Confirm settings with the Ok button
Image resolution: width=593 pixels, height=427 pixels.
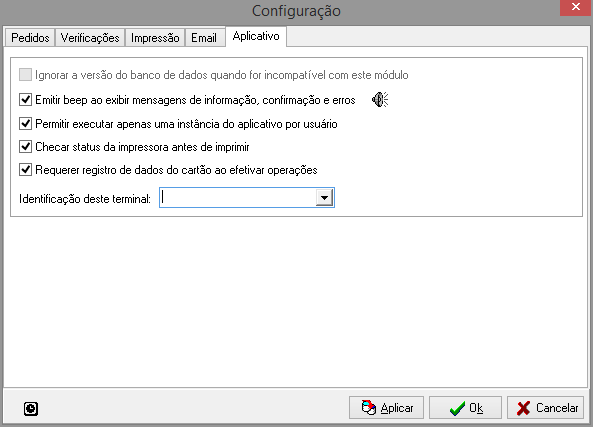pos(466,408)
